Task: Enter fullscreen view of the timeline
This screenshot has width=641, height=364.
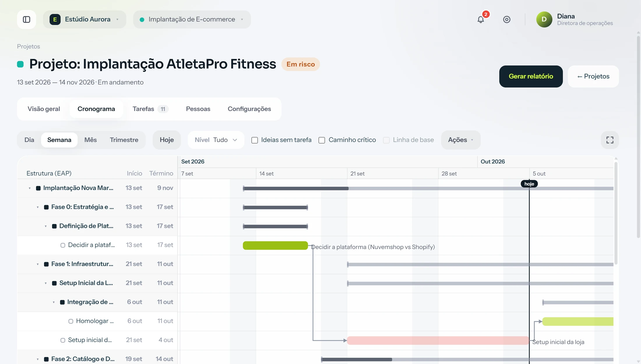Action: (610, 140)
